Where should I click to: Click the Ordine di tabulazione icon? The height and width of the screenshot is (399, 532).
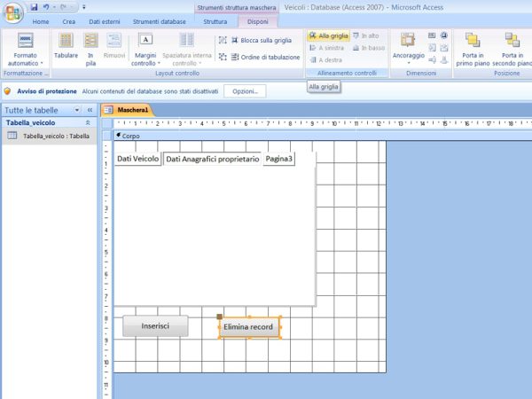pos(223,57)
